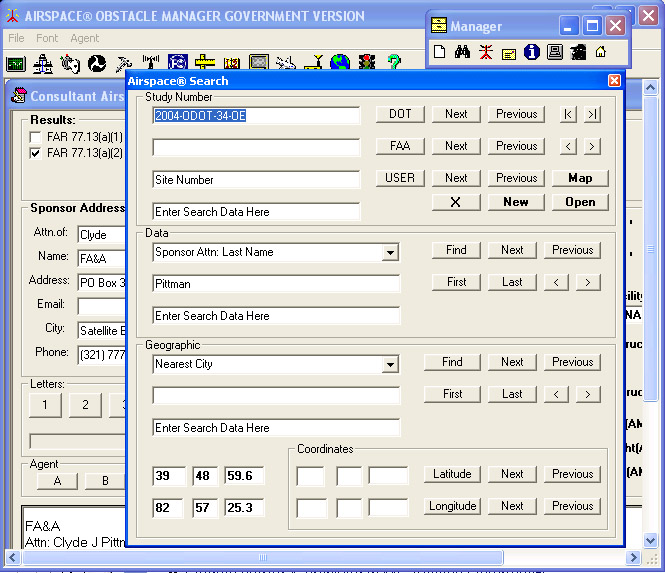Click the green question mark help icon
The width and height of the screenshot is (665, 573).
394,64
